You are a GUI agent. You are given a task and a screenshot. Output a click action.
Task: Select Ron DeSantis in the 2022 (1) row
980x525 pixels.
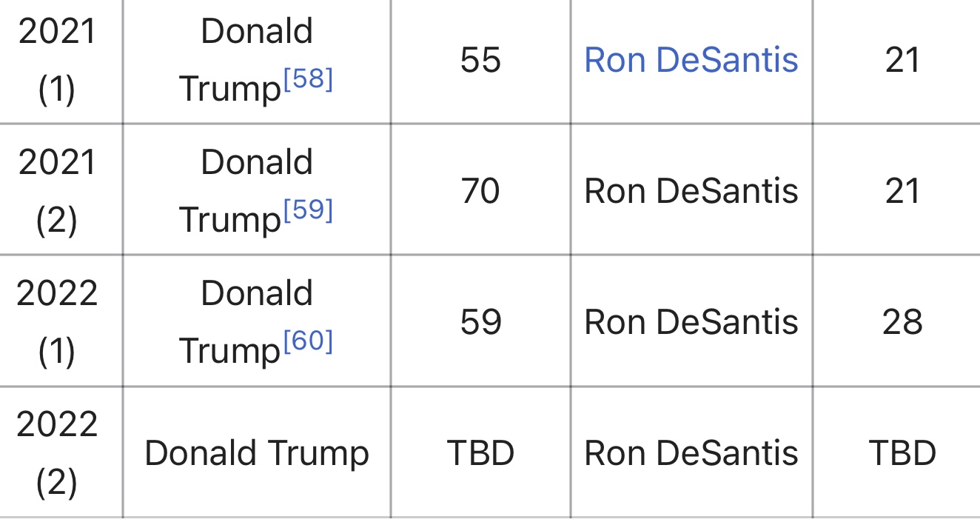tap(691, 322)
